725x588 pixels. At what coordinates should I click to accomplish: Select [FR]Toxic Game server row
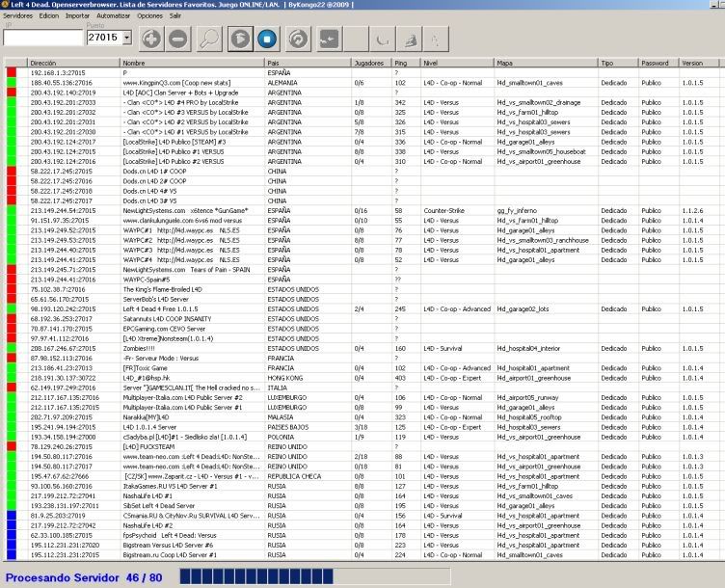[362, 368]
